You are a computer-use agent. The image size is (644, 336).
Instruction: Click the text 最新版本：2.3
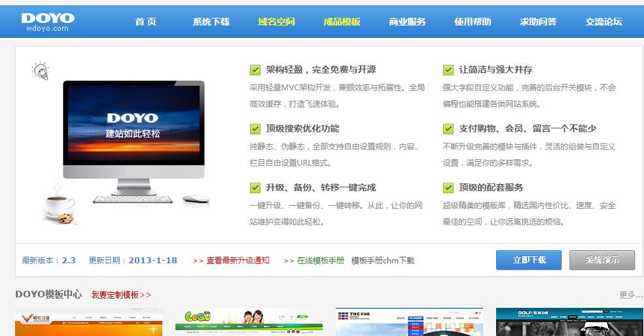click(48, 260)
